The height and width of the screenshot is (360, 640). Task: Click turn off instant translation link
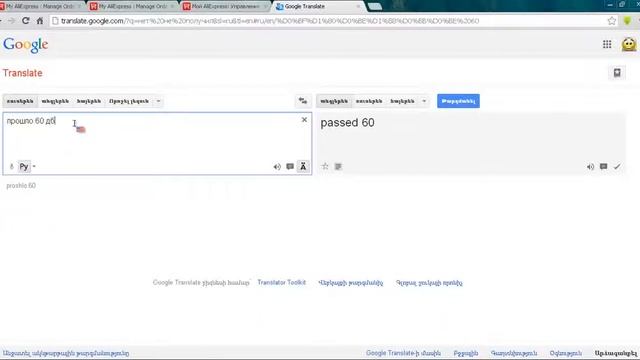[x=66, y=353]
